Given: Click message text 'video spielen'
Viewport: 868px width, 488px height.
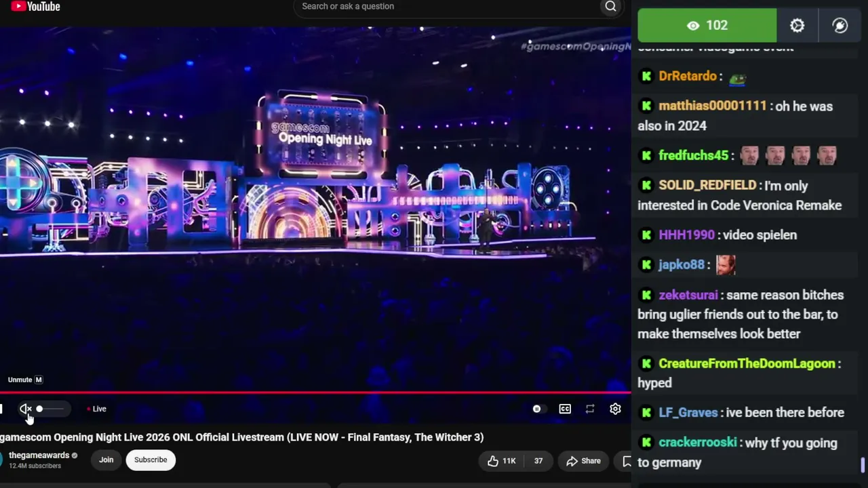Looking at the screenshot, I should 760,235.
